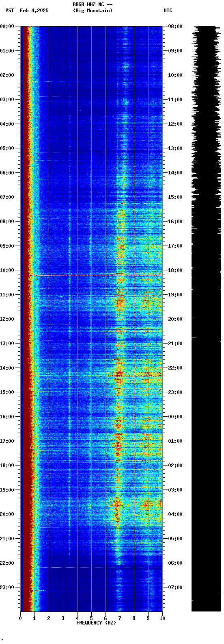Click the UTC axis label "16:00"

[x=175, y=222]
